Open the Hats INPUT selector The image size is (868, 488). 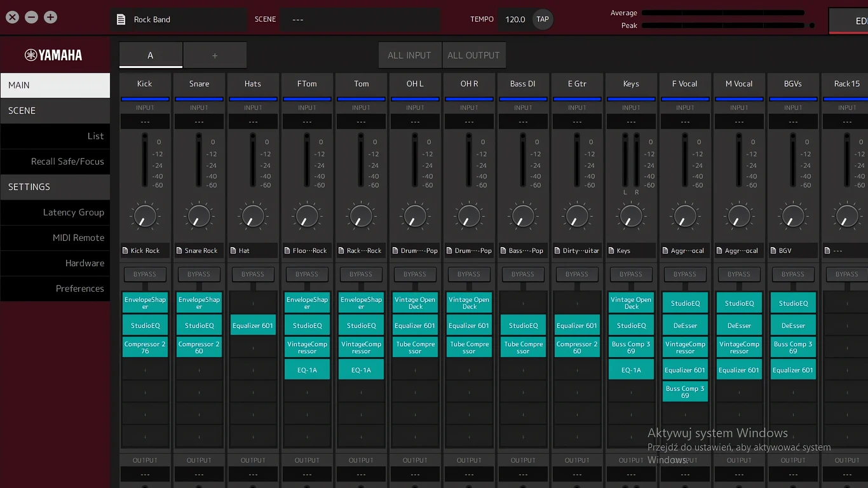point(253,121)
